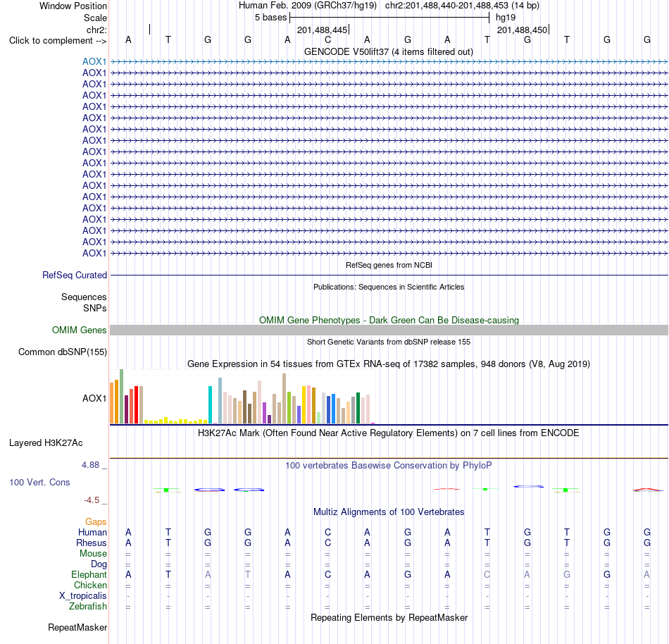Click the tallest tan bar in GTEx chart
This screenshot has height=644, width=669.
(285, 399)
